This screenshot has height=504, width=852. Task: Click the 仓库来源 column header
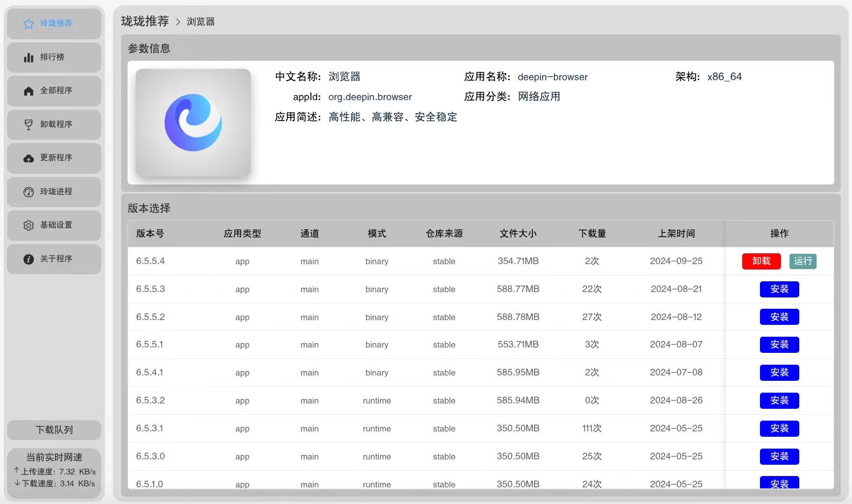444,233
